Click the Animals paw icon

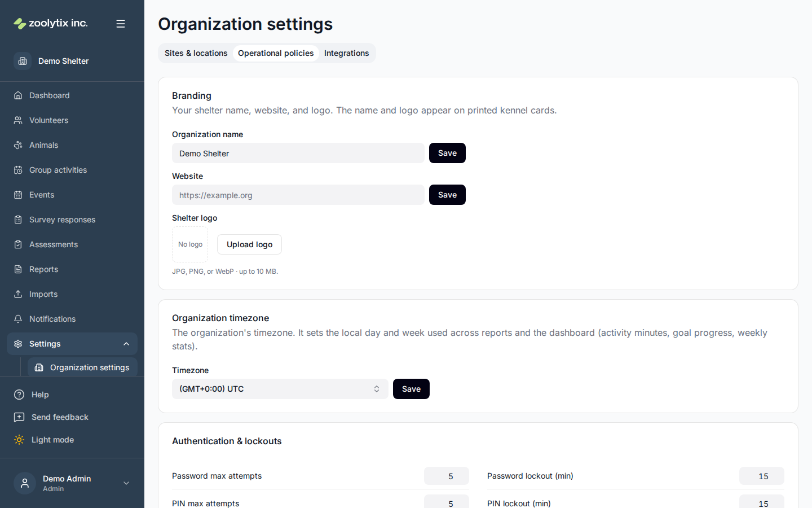pyautogui.click(x=18, y=145)
